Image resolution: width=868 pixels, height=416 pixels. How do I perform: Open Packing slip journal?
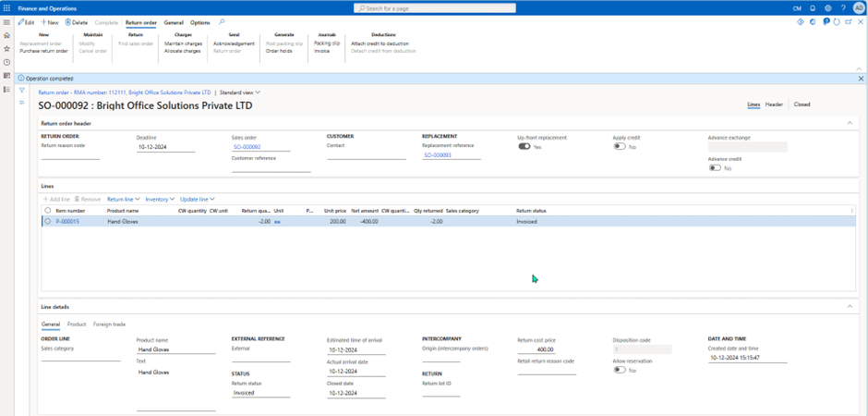(327, 43)
